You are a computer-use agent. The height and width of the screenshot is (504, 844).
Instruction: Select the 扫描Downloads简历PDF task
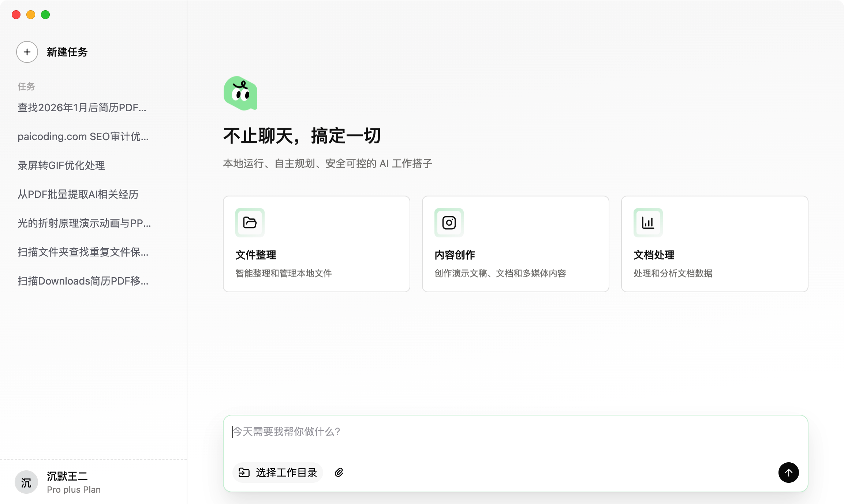click(83, 281)
